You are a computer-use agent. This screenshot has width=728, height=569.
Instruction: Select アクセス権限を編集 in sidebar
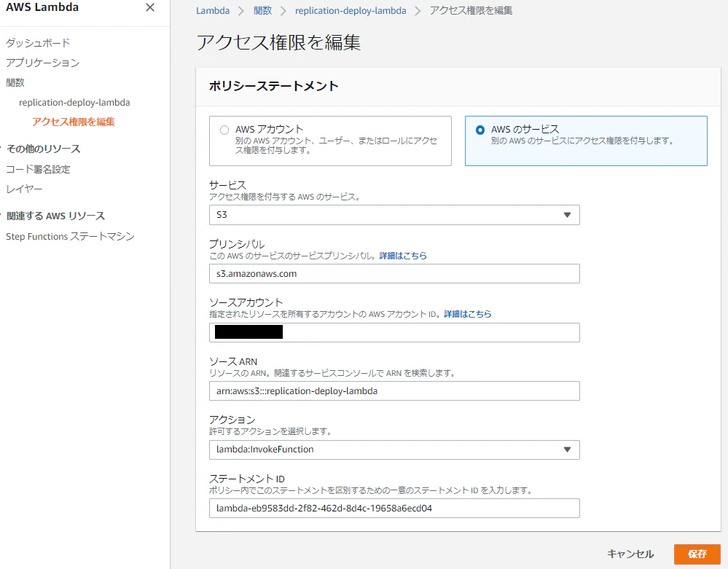tap(74, 122)
